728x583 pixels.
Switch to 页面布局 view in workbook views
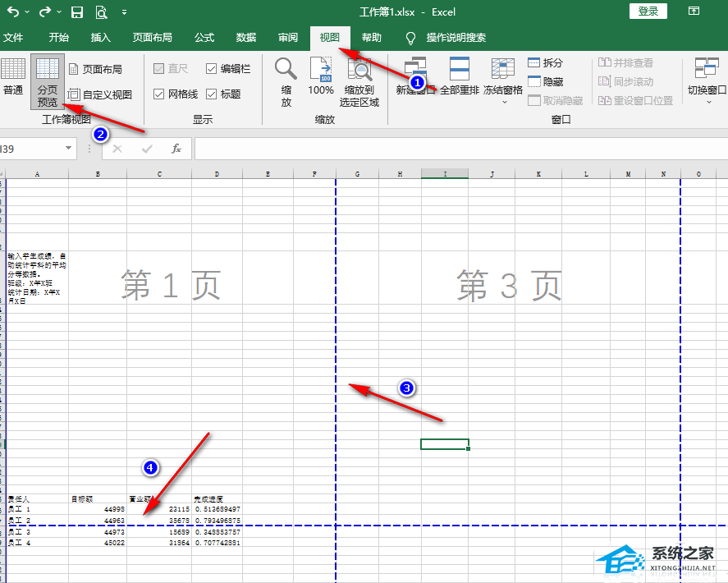click(x=96, y=69)
